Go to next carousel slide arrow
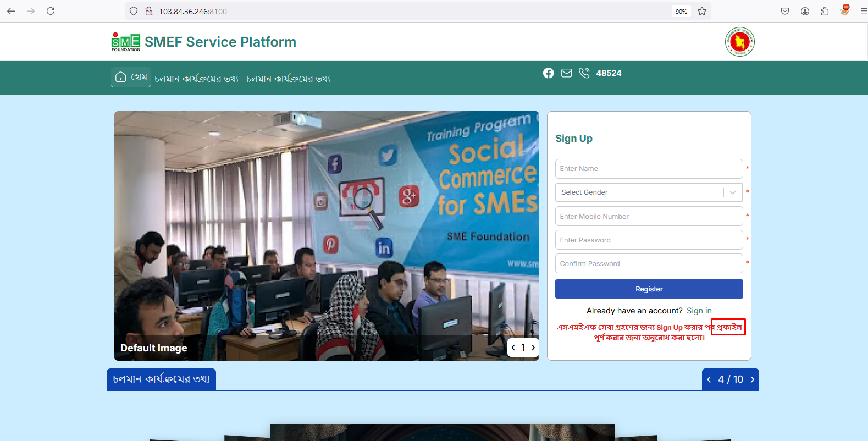 [533, 348]
